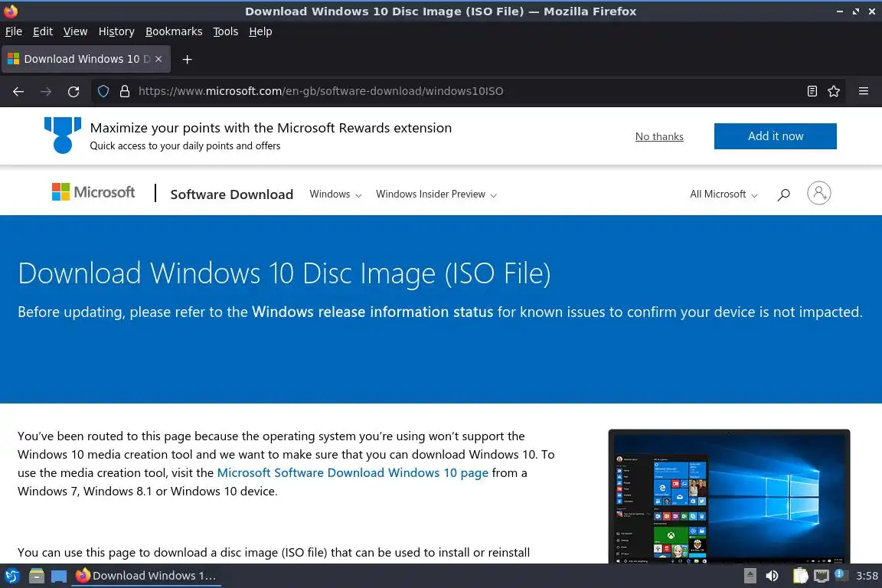Open the Help menu
This screenshot has width=882, height=588.
coord(260,31)
